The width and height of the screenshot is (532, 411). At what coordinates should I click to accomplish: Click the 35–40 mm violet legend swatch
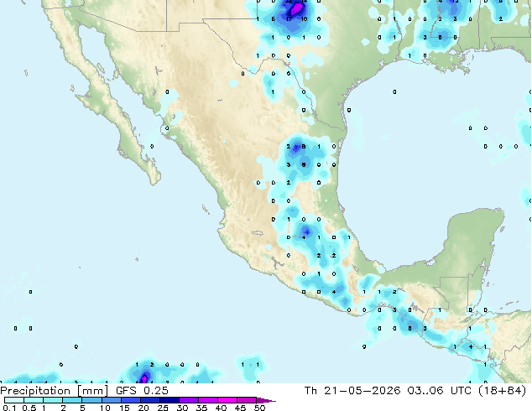coord(207,400)
